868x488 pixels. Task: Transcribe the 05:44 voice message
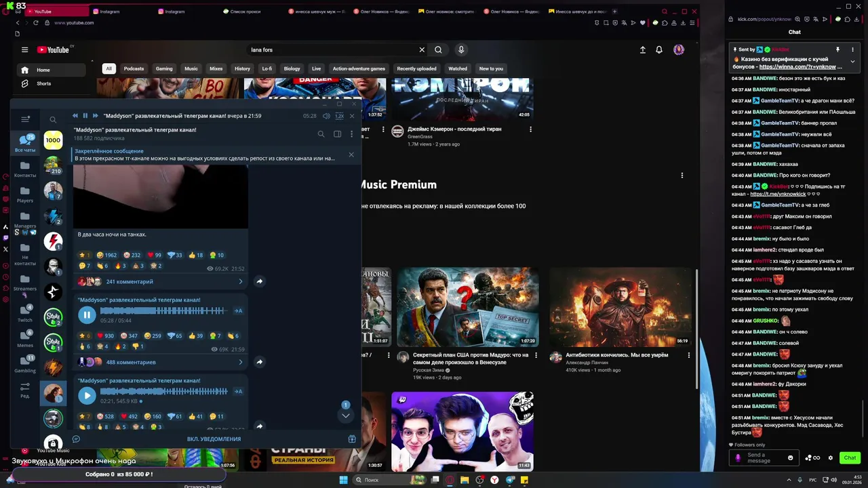pos(238,310)
